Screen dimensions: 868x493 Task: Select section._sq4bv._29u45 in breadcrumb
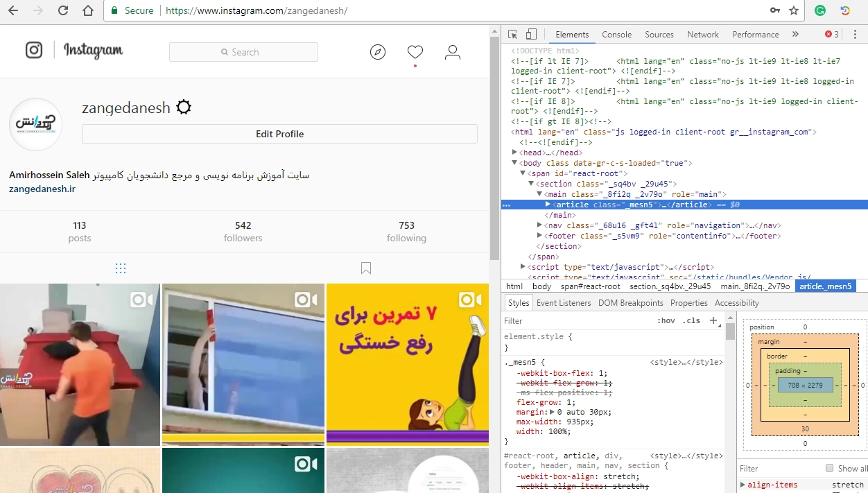(670, 286)
